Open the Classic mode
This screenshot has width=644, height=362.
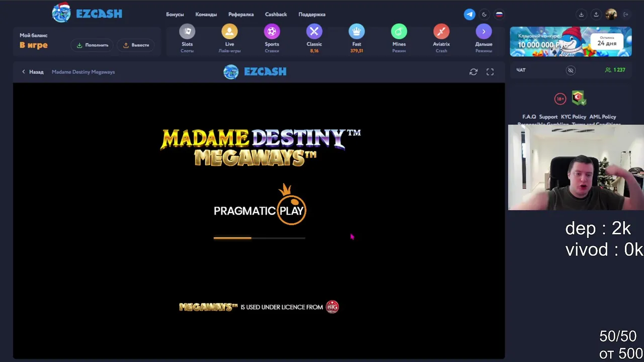click(314, 38)
